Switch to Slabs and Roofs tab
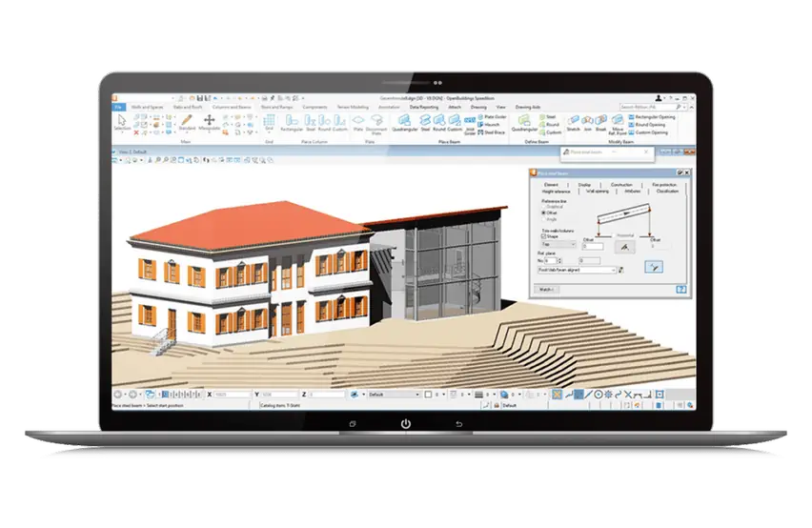This screenshot has height=528, width=812. point(188,107)
